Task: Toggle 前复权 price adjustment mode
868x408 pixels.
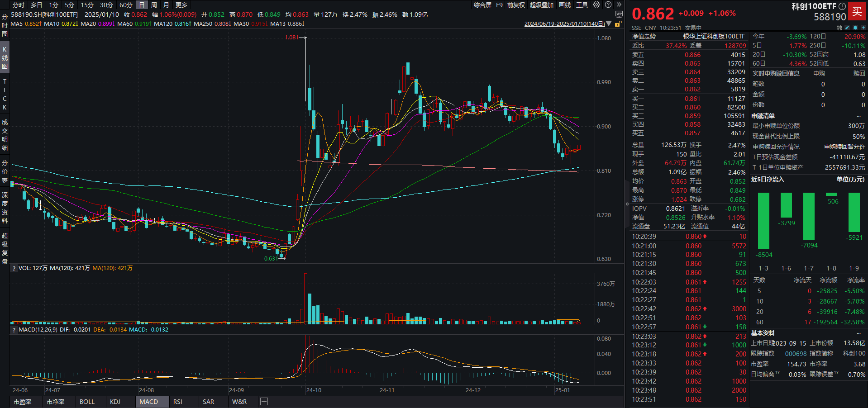Action: pos(521,5)
